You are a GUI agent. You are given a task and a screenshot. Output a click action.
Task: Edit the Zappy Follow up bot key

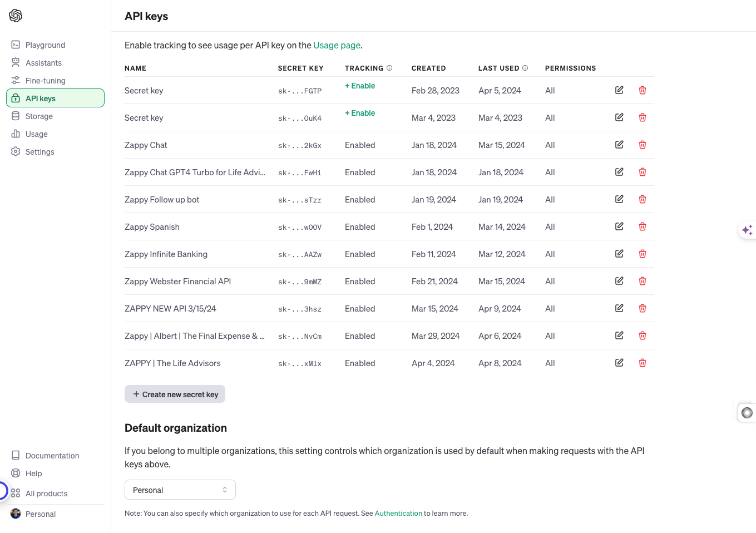pyautogui.click(x=619, y=199)
